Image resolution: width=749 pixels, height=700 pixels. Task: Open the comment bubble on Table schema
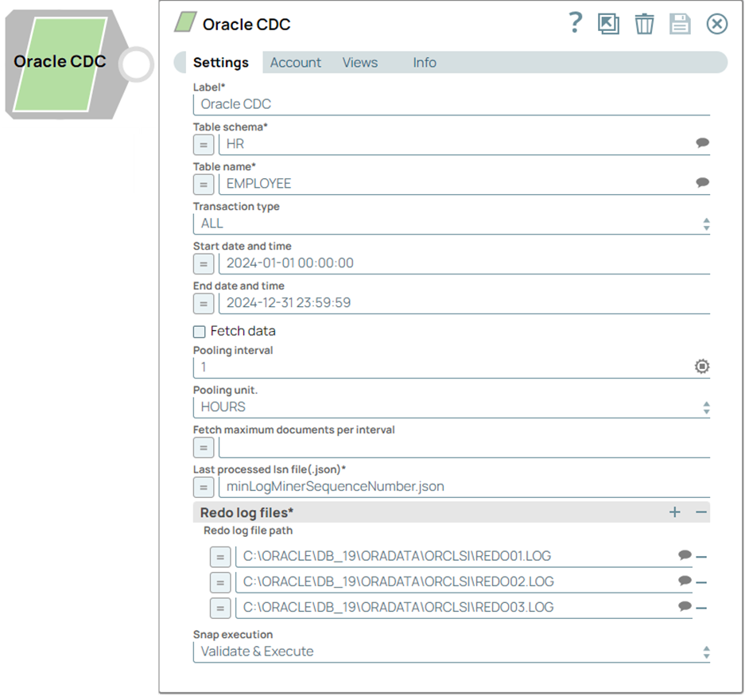pos(701,142)
